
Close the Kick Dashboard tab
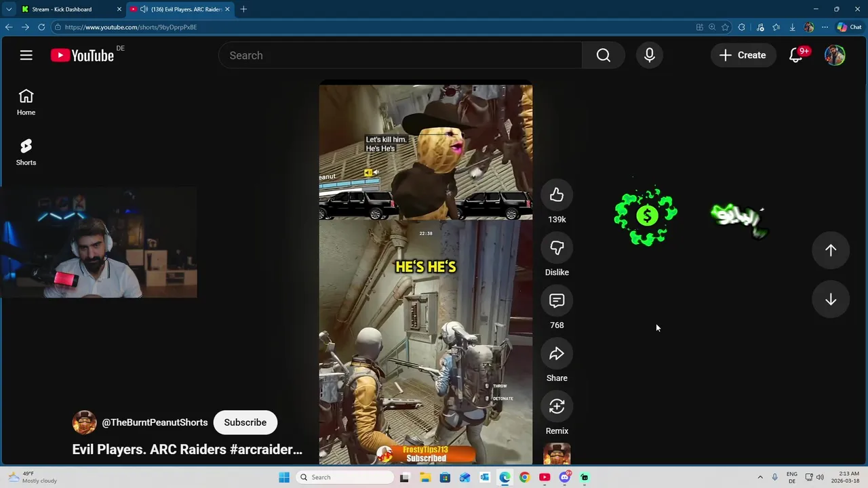tap(119, 9)
